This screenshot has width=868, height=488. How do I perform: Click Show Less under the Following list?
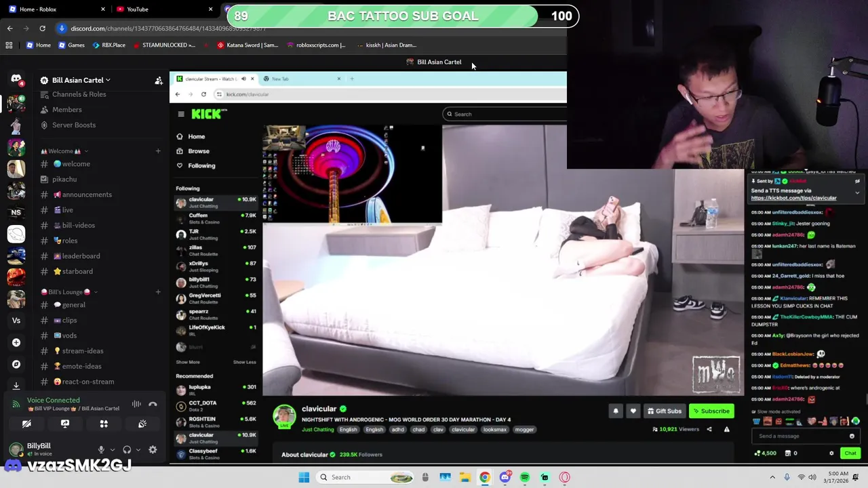(245, 362)
